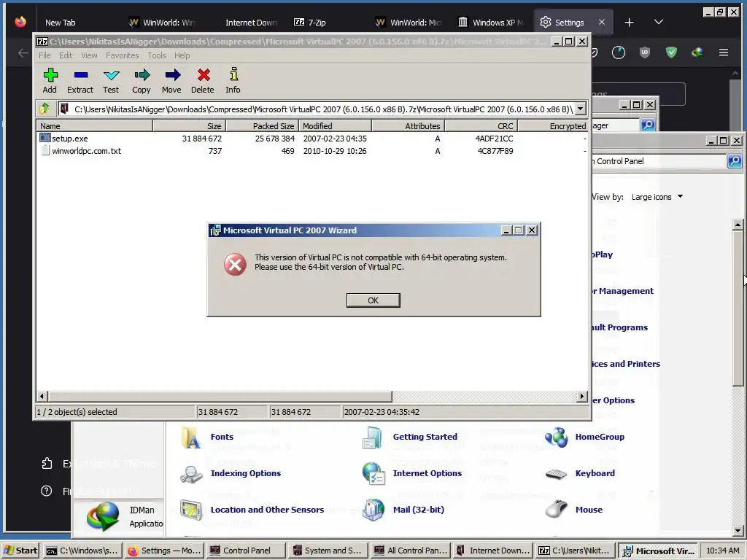Open 7-Zip Tools menu
The image size is (747, 560).
pyautogui.click(x=157, y=55)
